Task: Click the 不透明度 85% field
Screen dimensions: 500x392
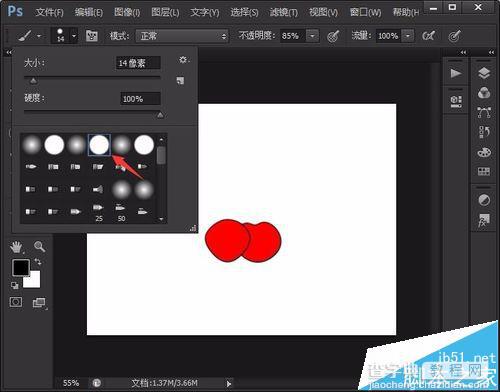Action: [x=293, y=36]
